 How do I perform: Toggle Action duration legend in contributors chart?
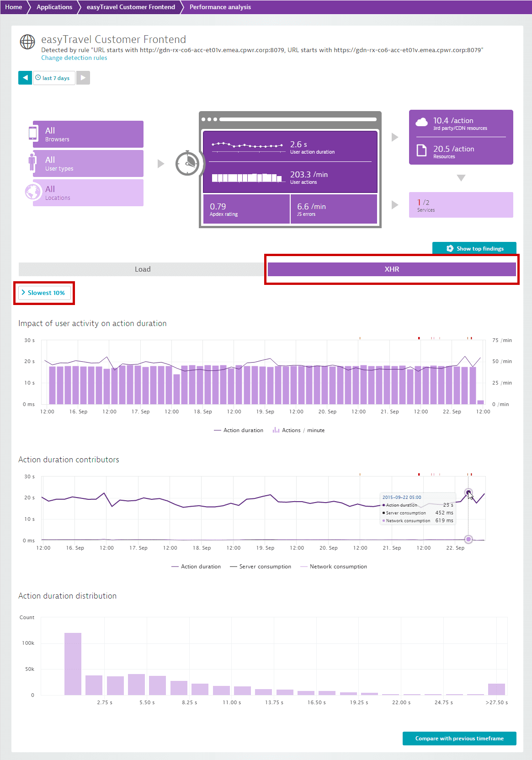pyautogui.click(x=196, y=567)
